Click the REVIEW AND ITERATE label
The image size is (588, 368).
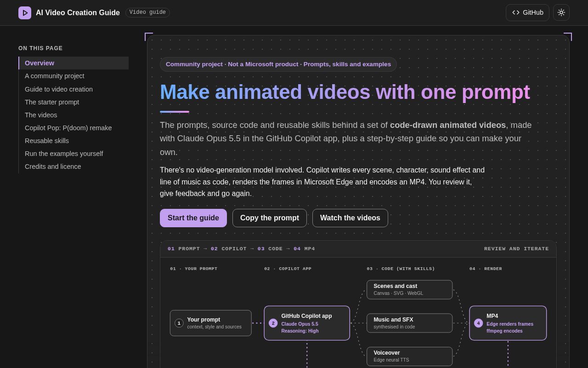tap(516, 249)
